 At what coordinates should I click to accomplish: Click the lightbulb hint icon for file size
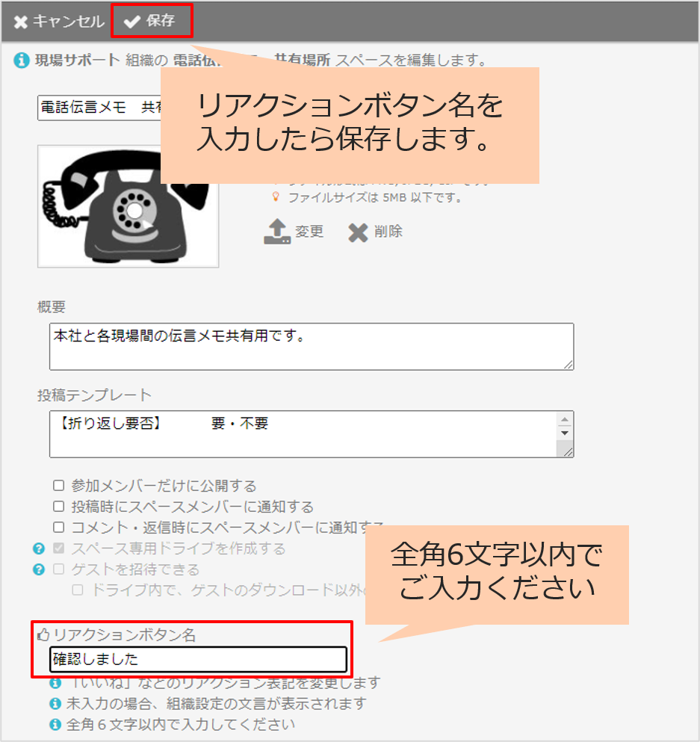click(x=276, y=197)
